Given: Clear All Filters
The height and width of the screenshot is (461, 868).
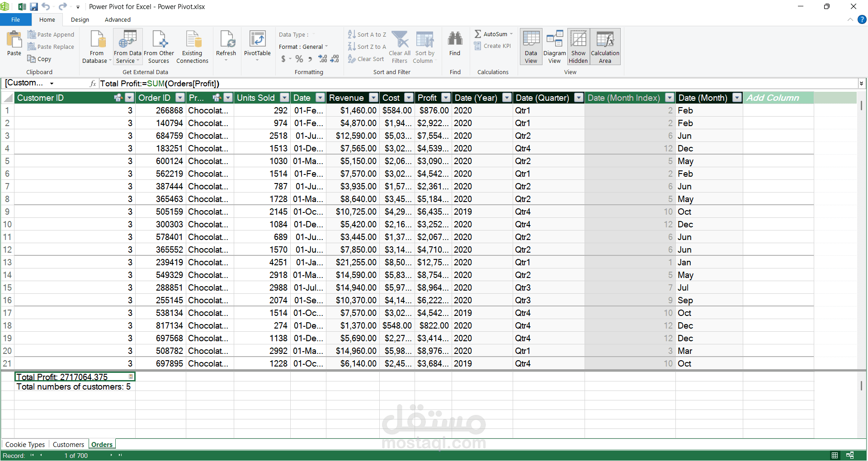Looking at the screenshot, I should coord(400,47).
